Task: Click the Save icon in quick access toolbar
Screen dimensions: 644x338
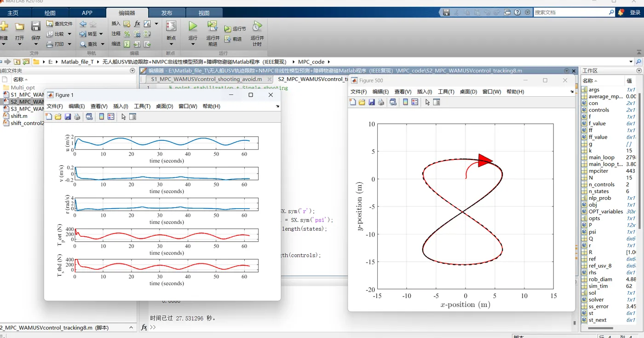Action: click(445, 13)
